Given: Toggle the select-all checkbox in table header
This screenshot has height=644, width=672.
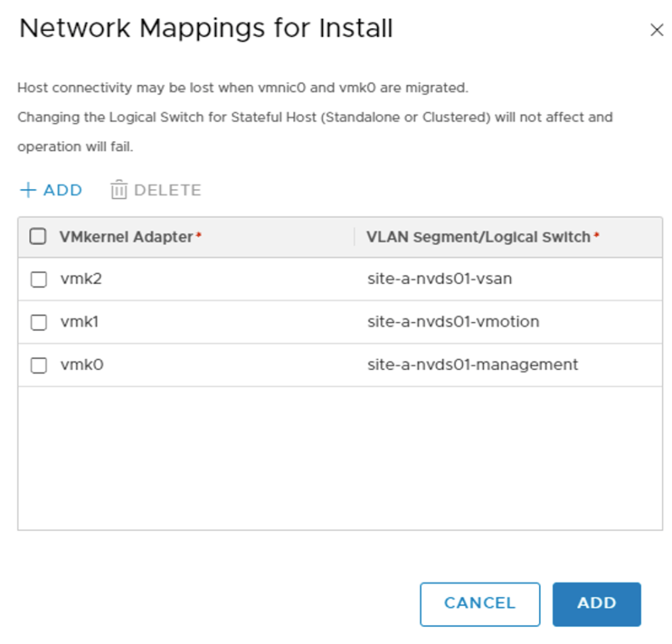Looking at the screenshot, I should [38, 237].
